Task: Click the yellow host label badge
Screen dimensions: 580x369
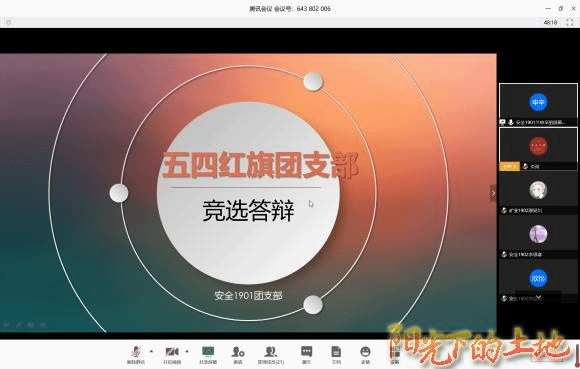Action: (510, 167)
